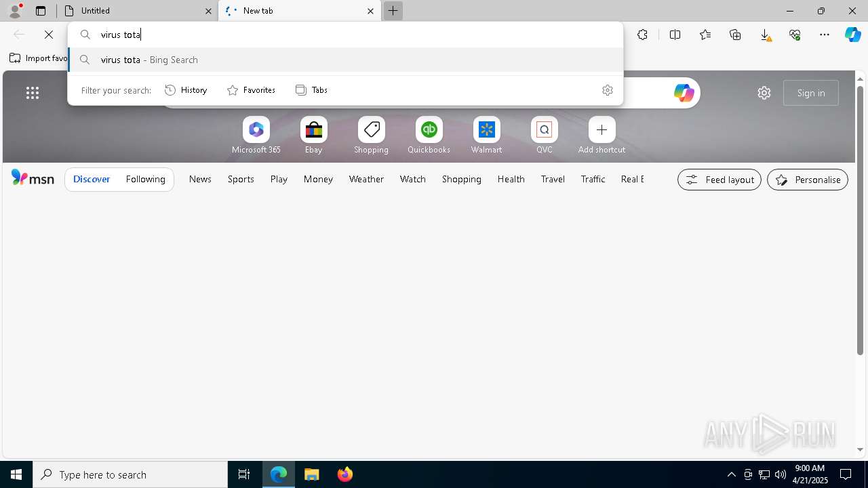Open the Favorites star toolbar icon

(705, 35)
